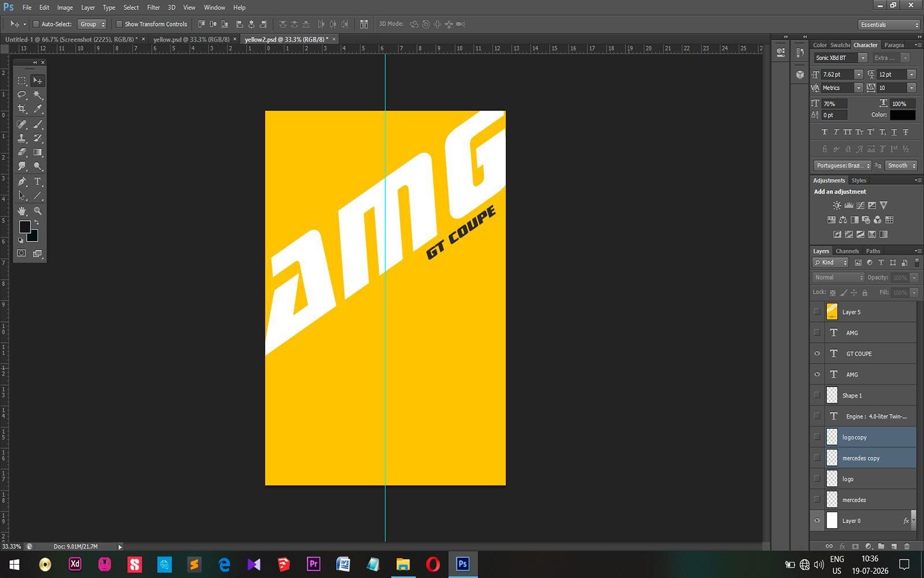Switch to the yellow.psd document tab
The height and width of the screenshot is (578, 924).
(191, 39)
